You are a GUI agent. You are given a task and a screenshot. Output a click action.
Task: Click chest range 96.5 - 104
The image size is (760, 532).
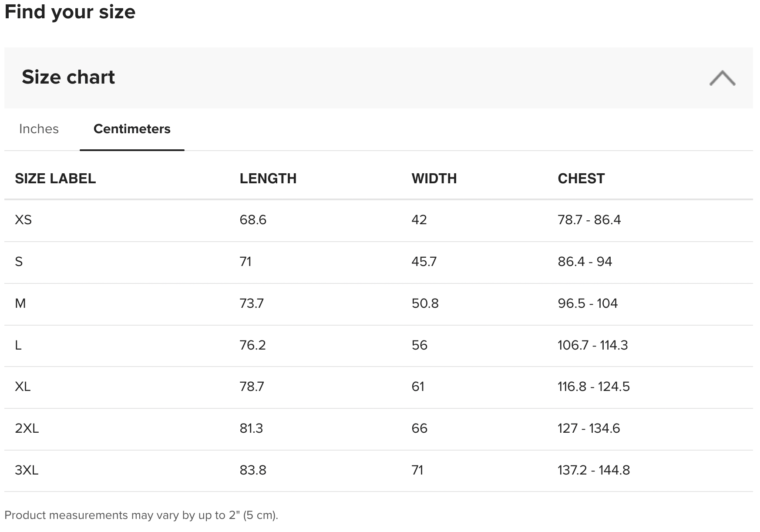[588, 303]
